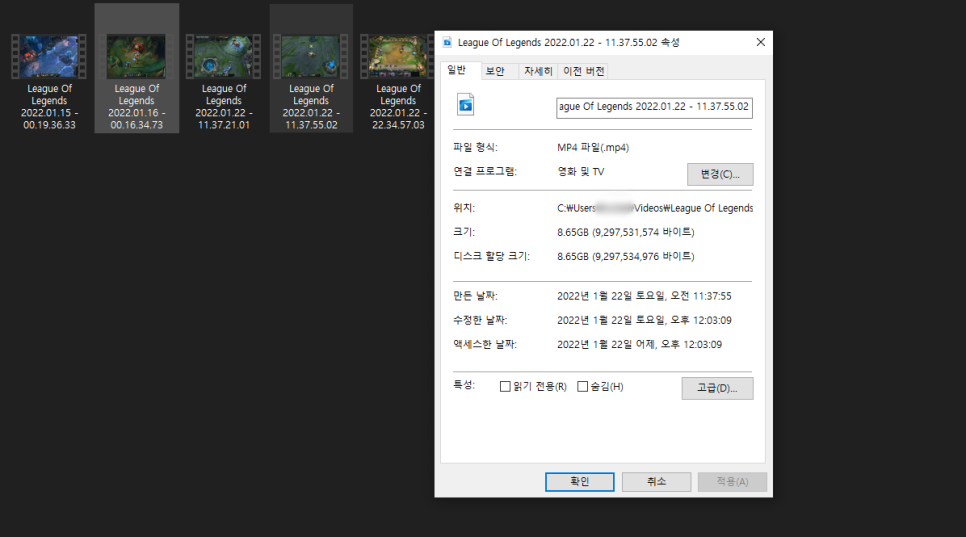Enable the 숨김(H) checkbox

coord(582,387)
